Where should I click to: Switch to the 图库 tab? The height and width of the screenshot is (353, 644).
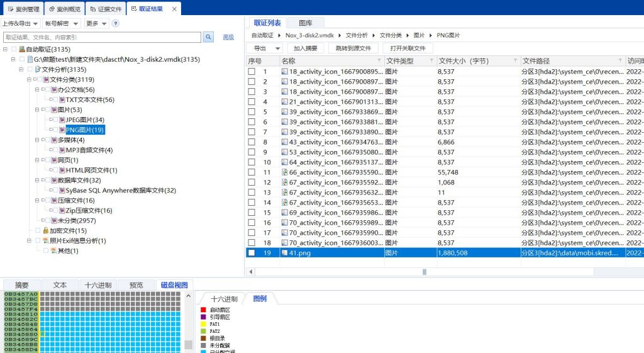pos(306,23)
